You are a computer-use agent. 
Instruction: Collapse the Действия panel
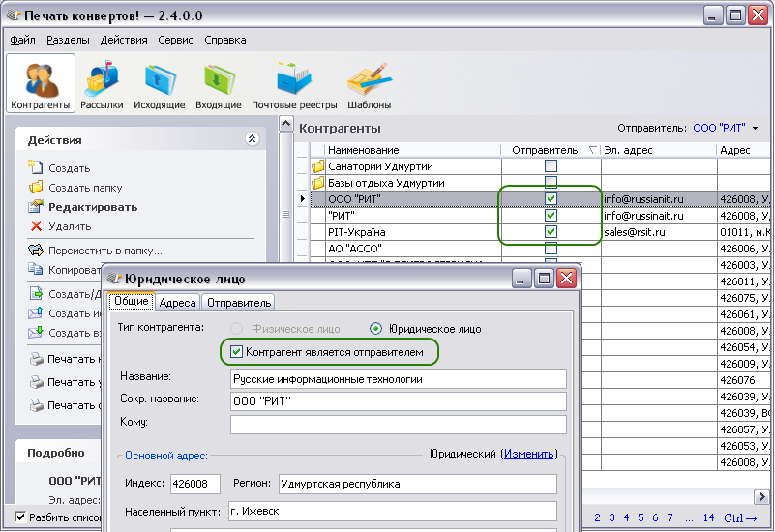pyautogui.click(x=253, y=139)
